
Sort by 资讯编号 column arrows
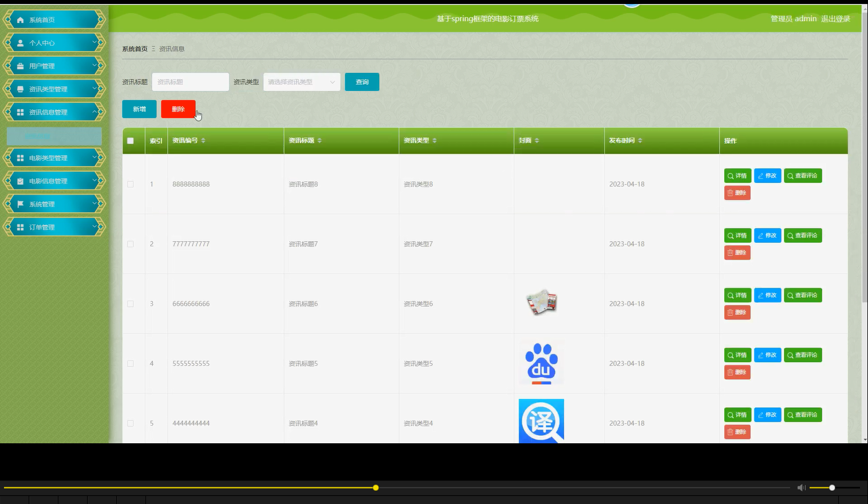click(x=203, y=140)
